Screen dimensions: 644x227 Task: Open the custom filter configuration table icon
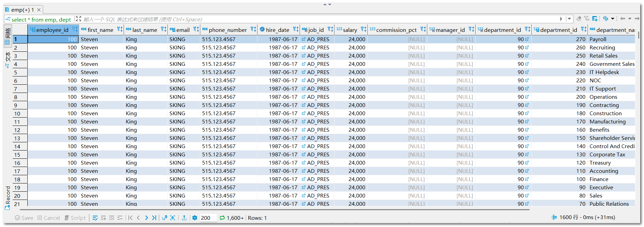point(595,19)
